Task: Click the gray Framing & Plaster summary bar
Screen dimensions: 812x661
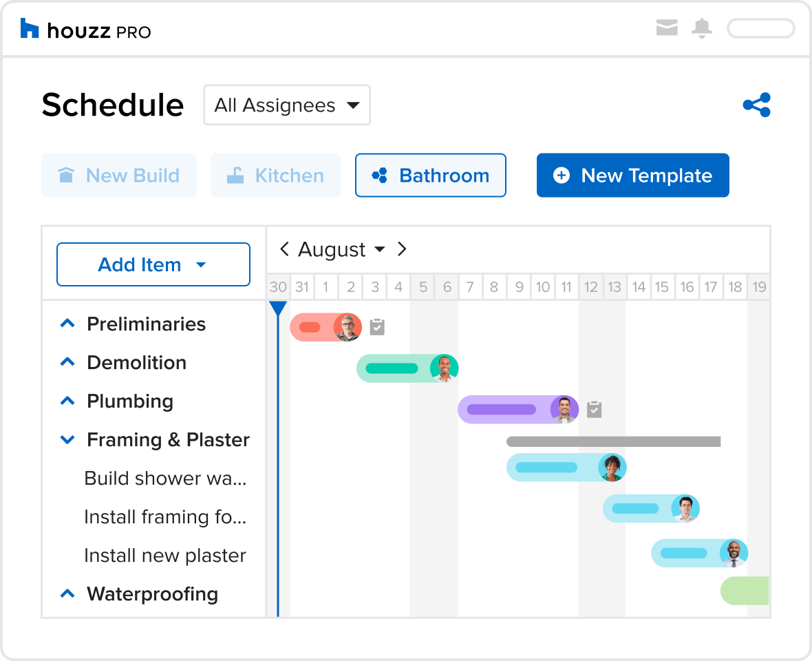Action: (613, 441)
